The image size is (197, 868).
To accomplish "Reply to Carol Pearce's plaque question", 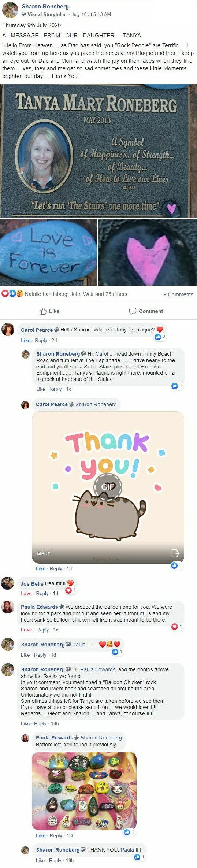I will click(x=41, y=341).
